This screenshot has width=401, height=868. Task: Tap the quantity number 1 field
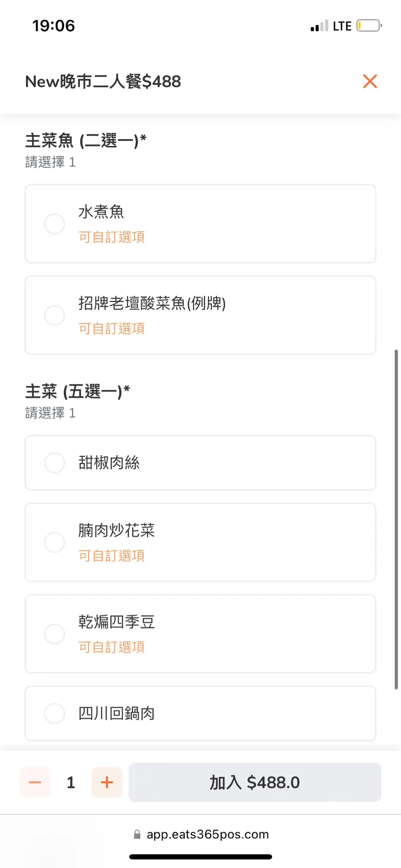coord(71,782)
